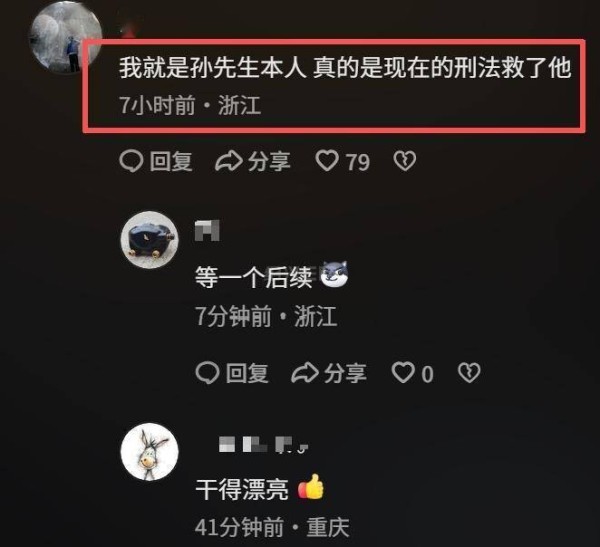Open the donkey avatar profile picture
The height and width of the screenshot is (547, 600).
click(x=150, y=452)
